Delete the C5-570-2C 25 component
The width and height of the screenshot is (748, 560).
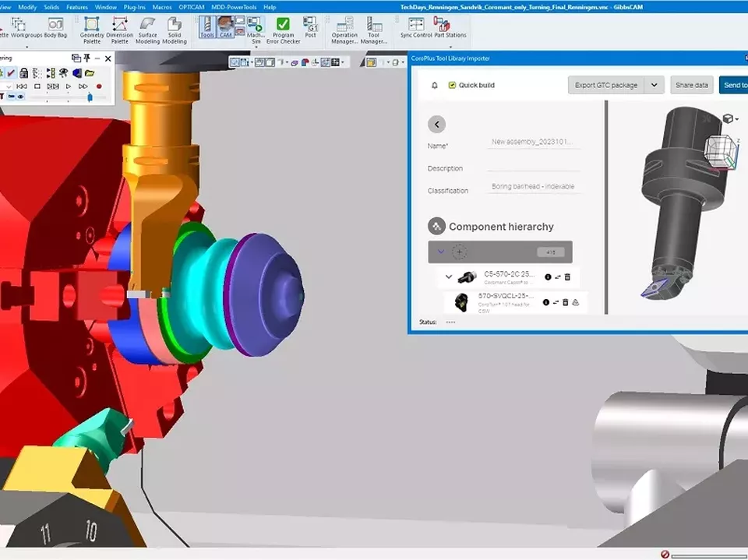[x=567, y=276]
